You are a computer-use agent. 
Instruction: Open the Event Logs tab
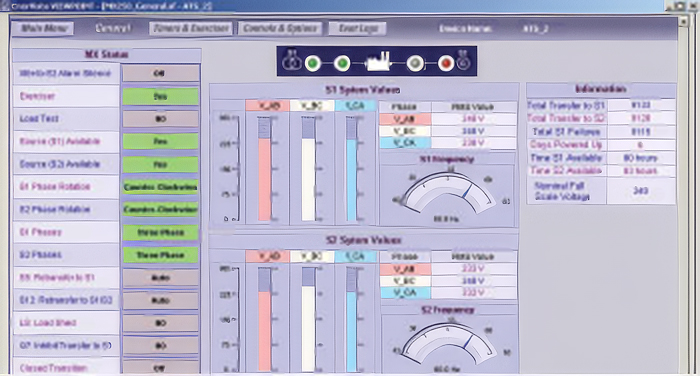coord(357,29)
